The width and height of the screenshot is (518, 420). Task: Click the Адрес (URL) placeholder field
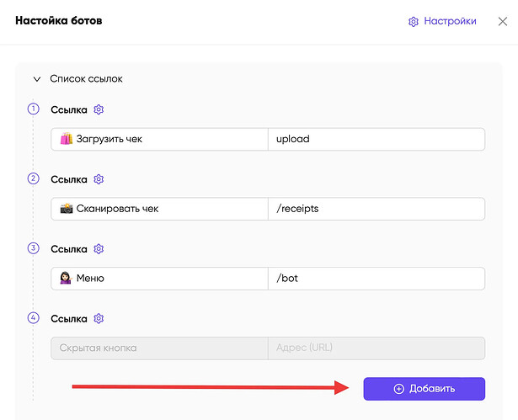pos(376,348)
